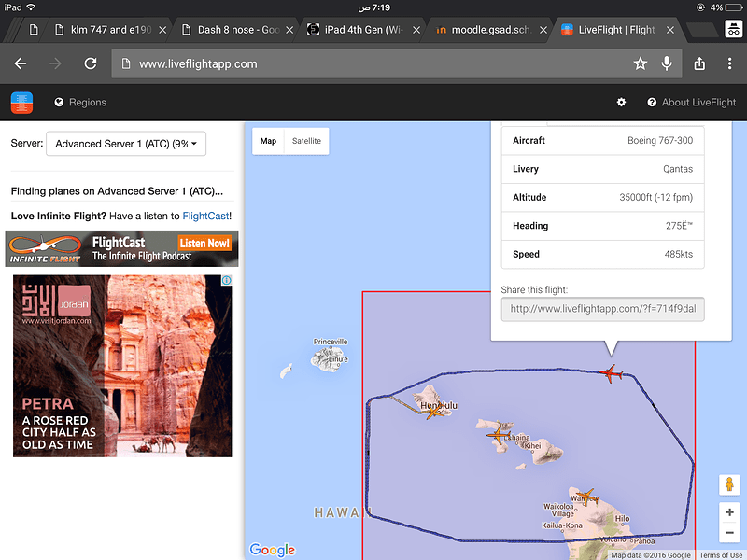This screenshot has height=560, width=747.
Task: Click the Livery Qantas row
Action: (602, 169)
